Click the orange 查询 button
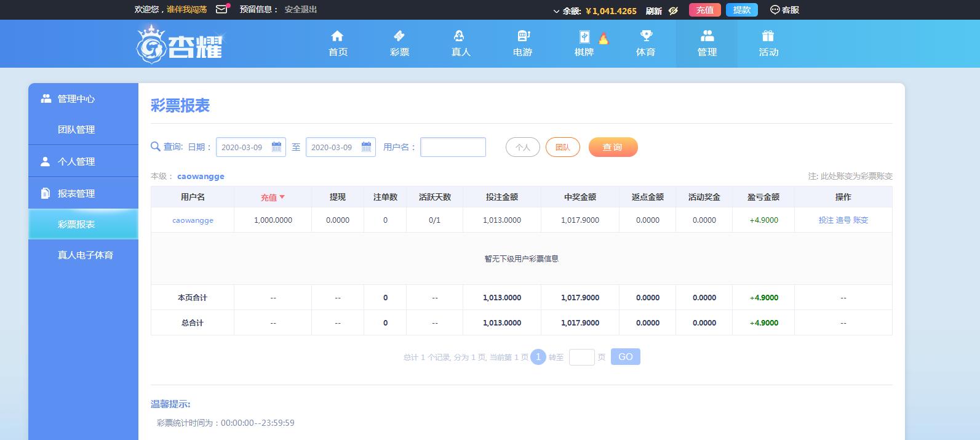This screenshot has width=980, height=440. coord(612,147)
